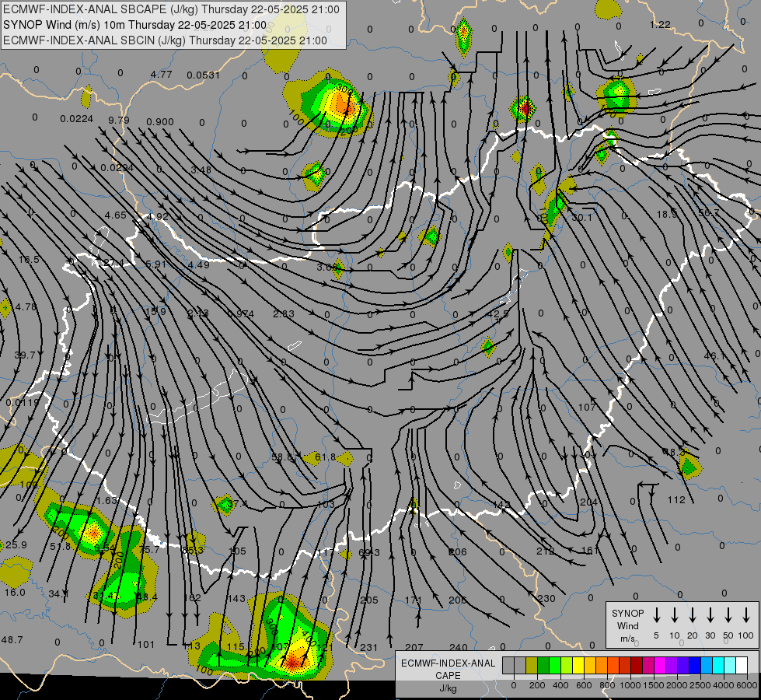Image resolution: width=761 pixels, height=700 pixels.
Task: Click the map value 30.1
Action: point(582,218)
